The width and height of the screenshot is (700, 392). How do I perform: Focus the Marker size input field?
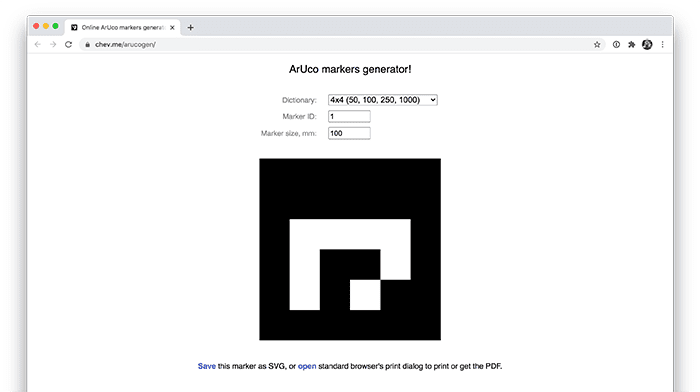tap(349, 133)
